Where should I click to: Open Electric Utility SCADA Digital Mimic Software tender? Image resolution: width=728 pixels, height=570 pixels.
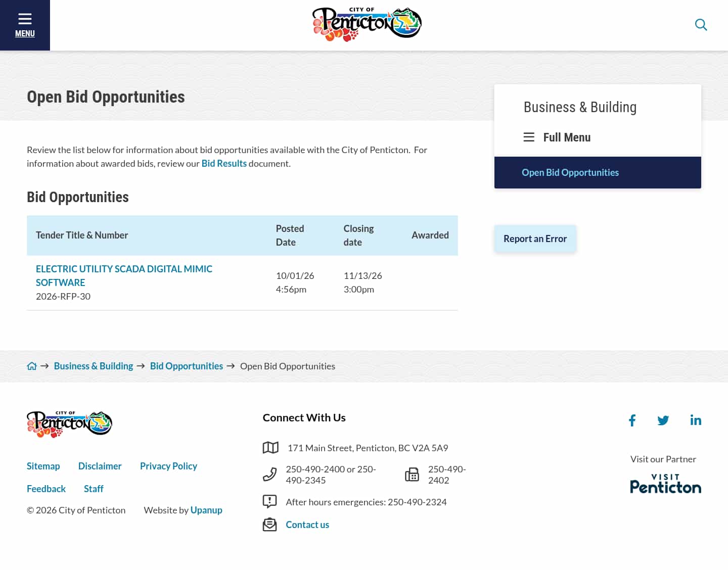[124, 275]
